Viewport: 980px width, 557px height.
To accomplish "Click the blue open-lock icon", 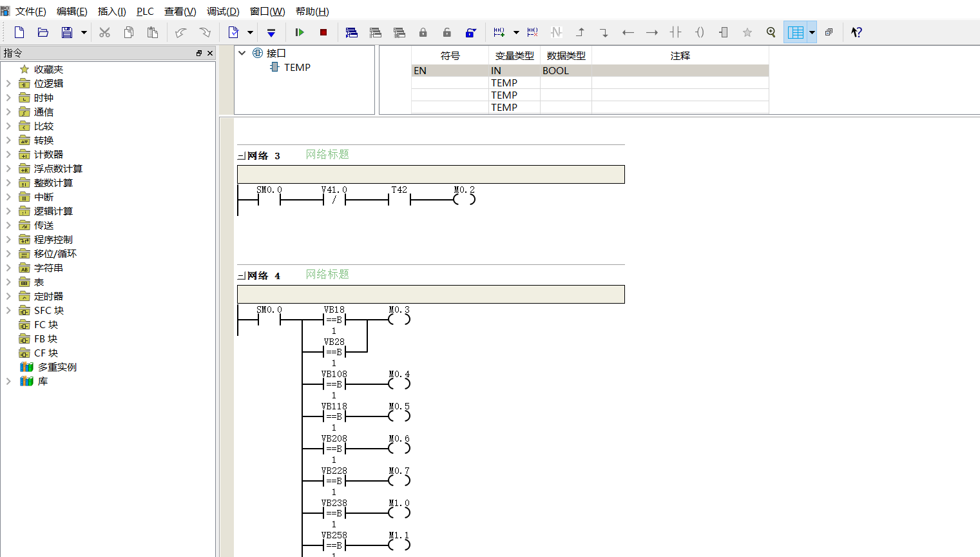I will (x=471, y=32).
